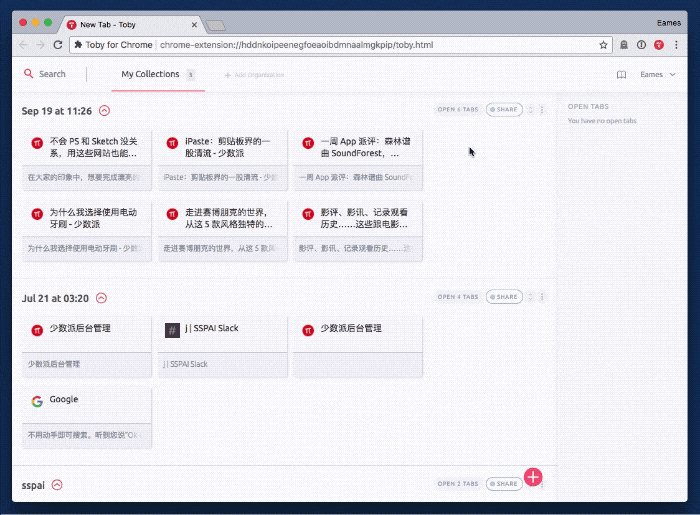Collapse the Sep 19 at 11:26 collection
Viewport: 700px width, 515px height.
pos(105,111)
